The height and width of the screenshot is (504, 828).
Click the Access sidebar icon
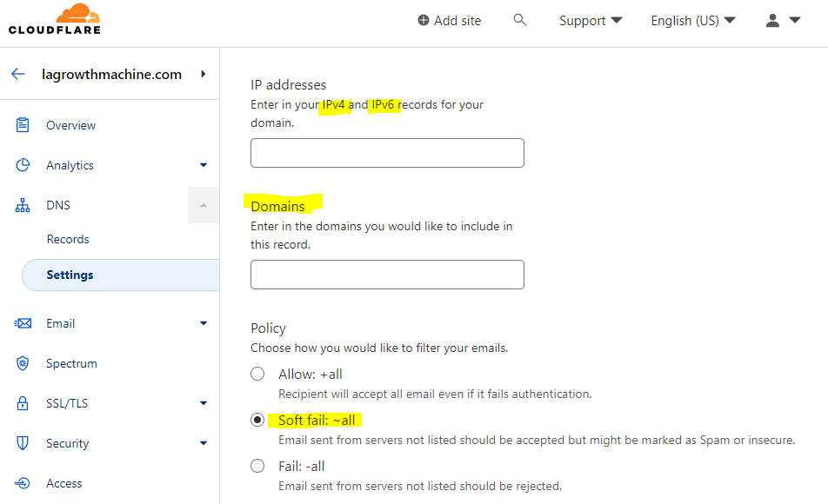(x=23, y=483)
